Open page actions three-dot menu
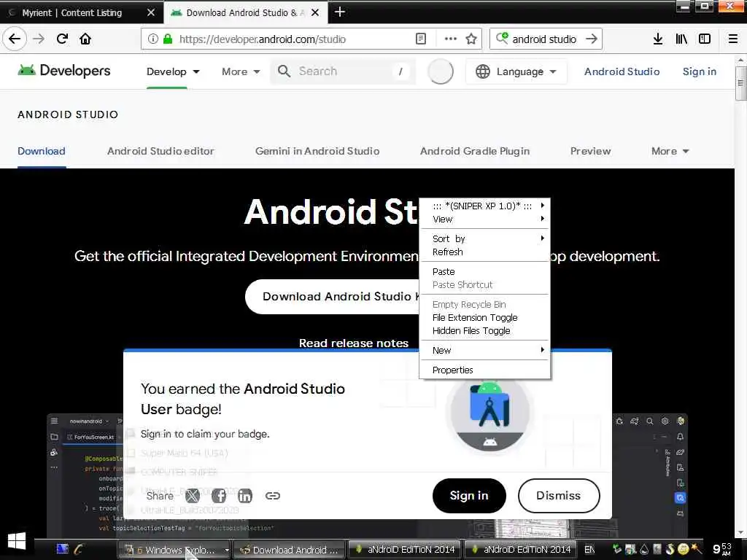The width and height of the screenshot is (747, 560). pos(450,39)
